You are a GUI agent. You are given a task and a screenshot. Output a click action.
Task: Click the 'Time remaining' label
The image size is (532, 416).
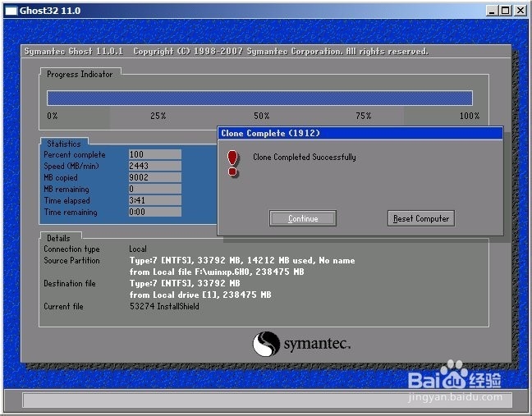coord(71,213)
